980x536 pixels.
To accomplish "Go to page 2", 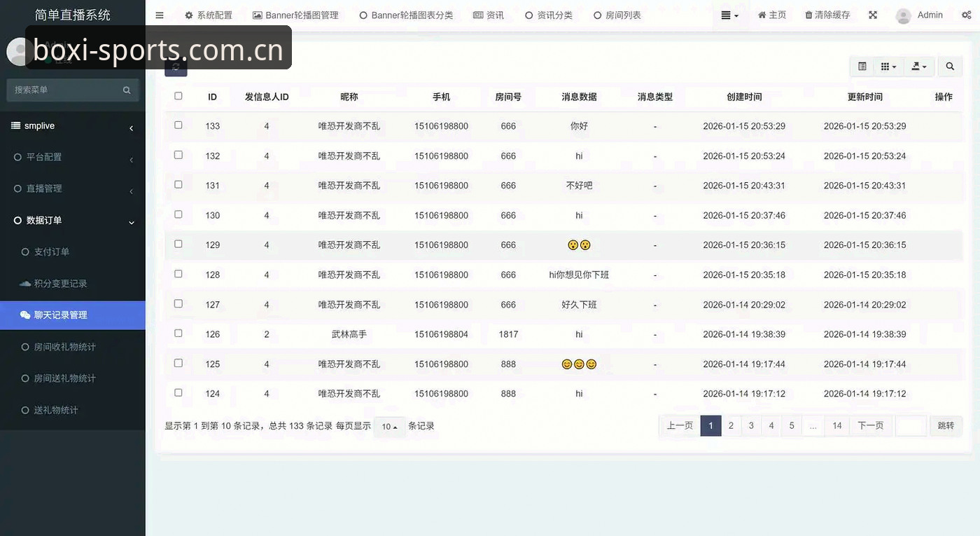I will [x=731, y=425].
